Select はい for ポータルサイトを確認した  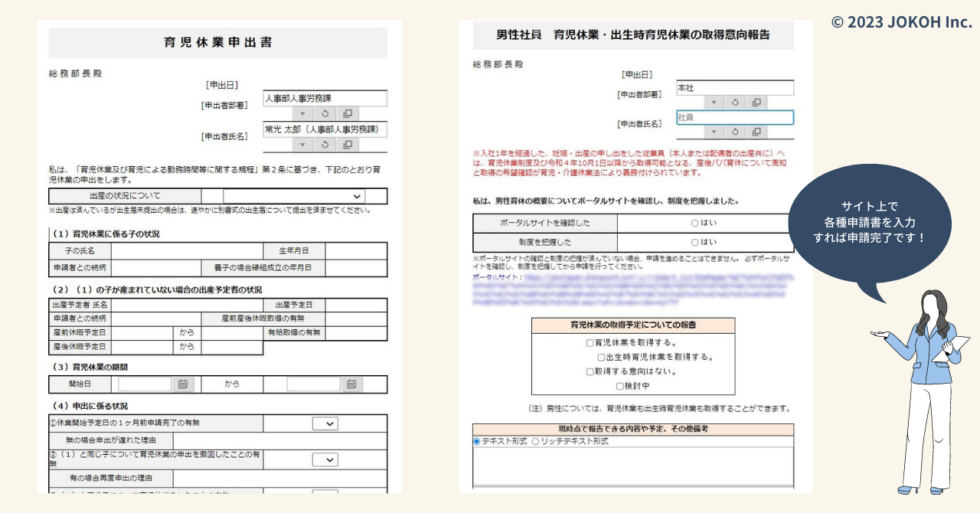pyautogui.click(x=695, y=223)
